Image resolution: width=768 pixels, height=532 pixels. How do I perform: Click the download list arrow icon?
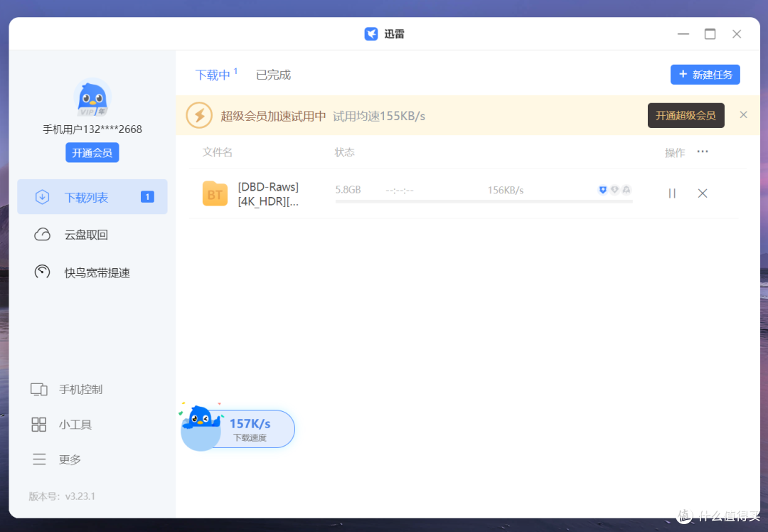(42, 197)
